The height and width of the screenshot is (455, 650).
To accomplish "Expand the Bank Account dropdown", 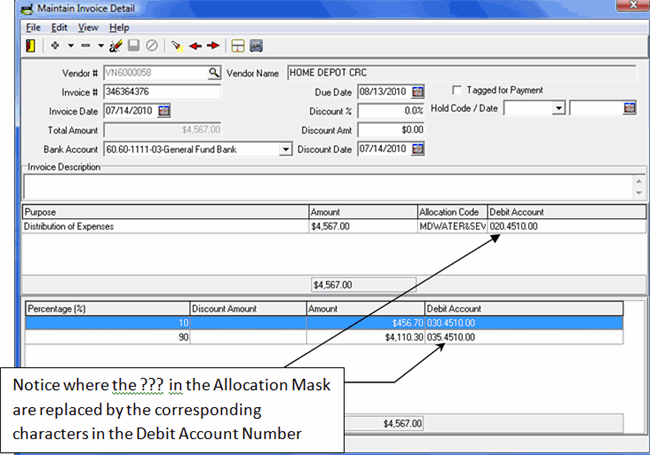I will tap(286, 149).
